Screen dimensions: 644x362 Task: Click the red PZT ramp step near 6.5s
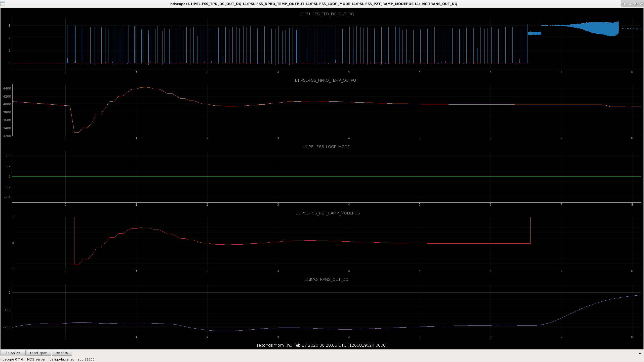point(530,230)
